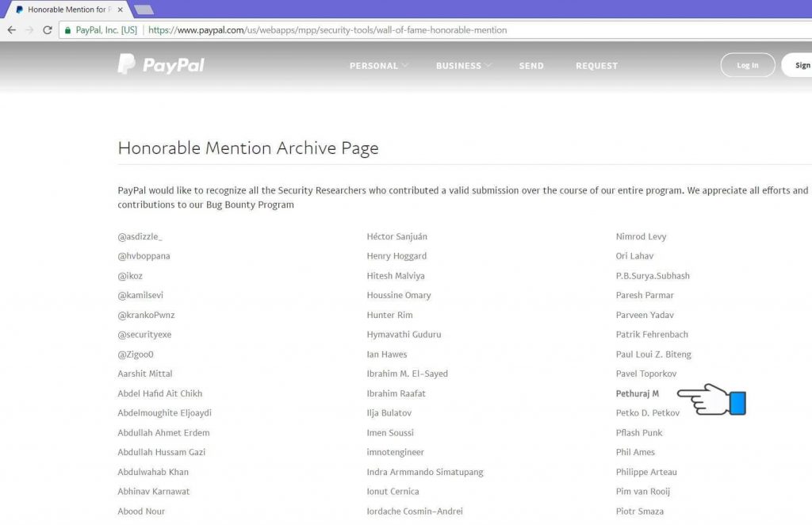Click the name Aarshit Mittal
Image resolution: width=812 pixels, height=525 pixels.
pos(145,374)
